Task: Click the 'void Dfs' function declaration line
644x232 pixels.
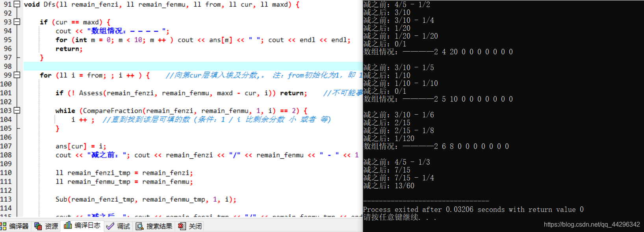Action: [161, 5]
